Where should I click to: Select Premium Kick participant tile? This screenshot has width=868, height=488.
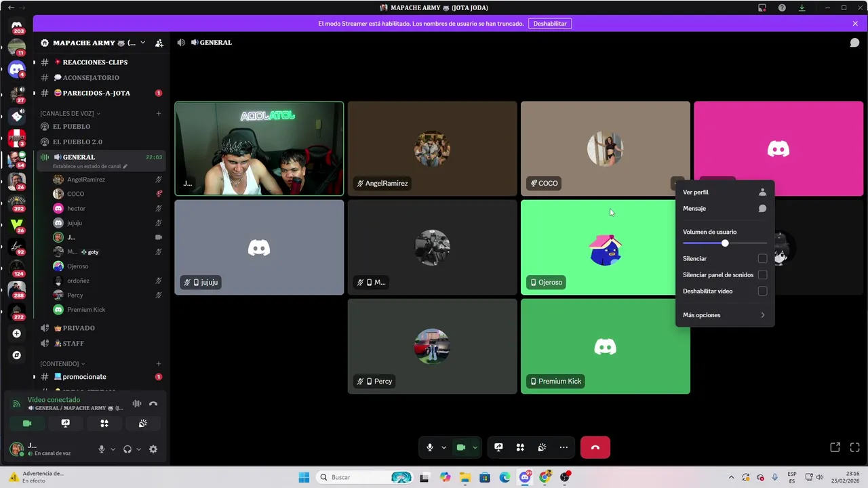tap(605, 346)
